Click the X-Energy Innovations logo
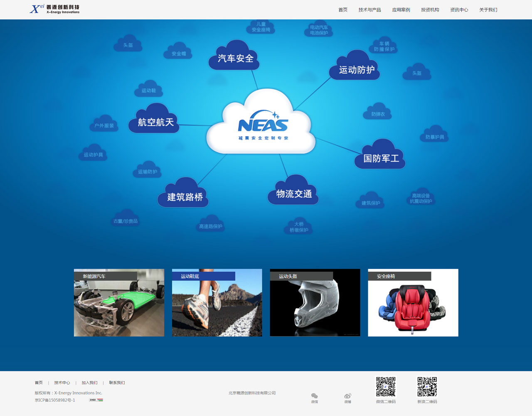 tap(54, 9)
